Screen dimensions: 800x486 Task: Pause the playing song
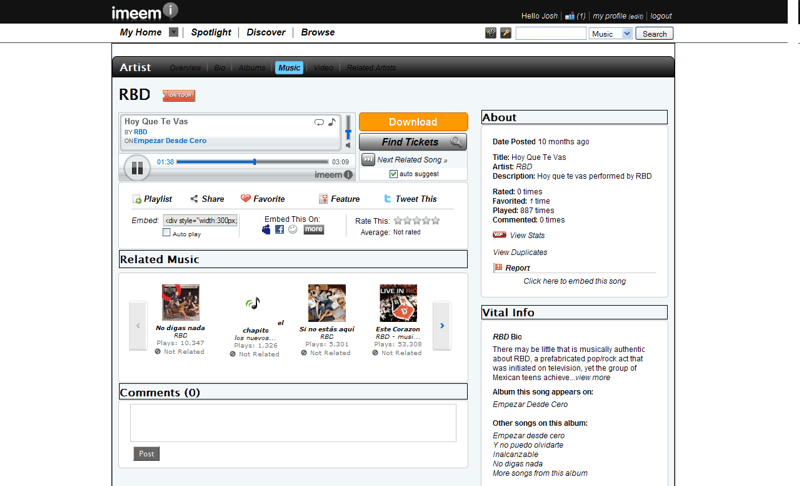coord(137,168)
